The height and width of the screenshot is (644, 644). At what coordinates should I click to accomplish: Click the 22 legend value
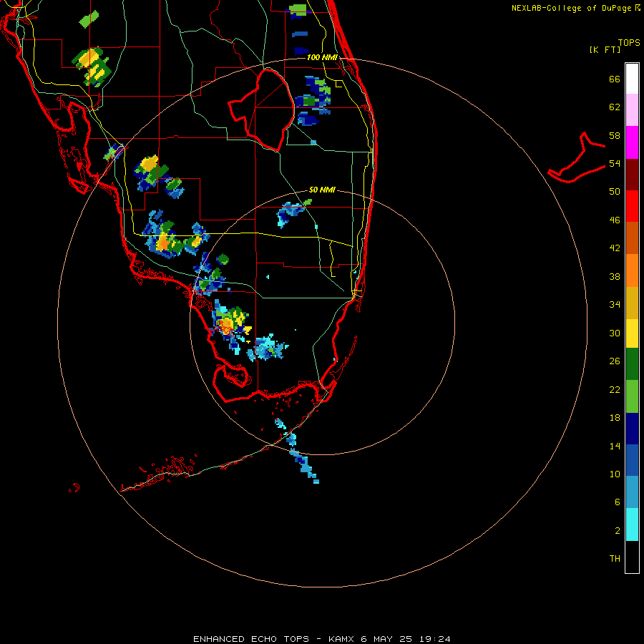(x=615, y=389)
